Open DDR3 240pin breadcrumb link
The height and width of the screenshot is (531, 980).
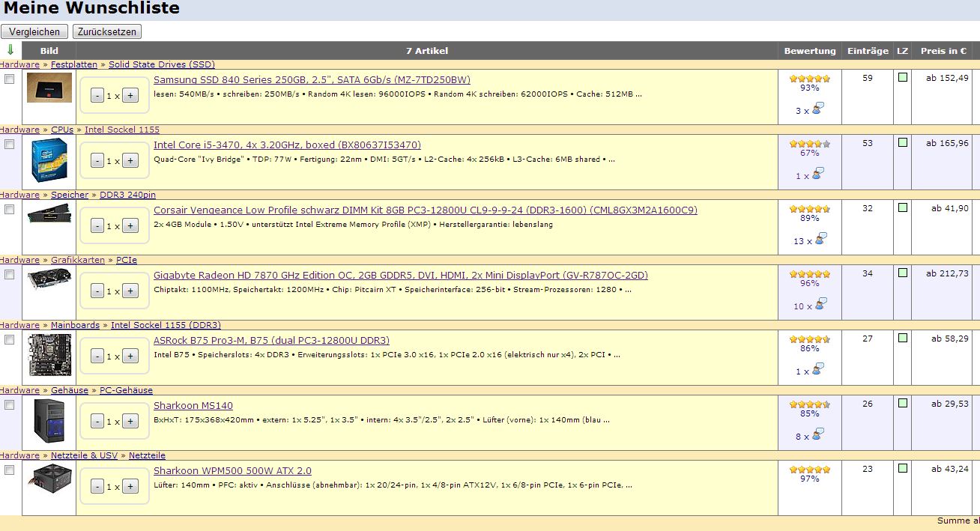(126, 195)
